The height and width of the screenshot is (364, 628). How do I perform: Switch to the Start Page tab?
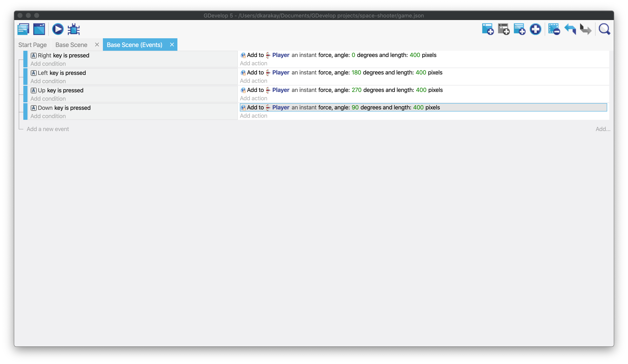[x=32, y=45]
